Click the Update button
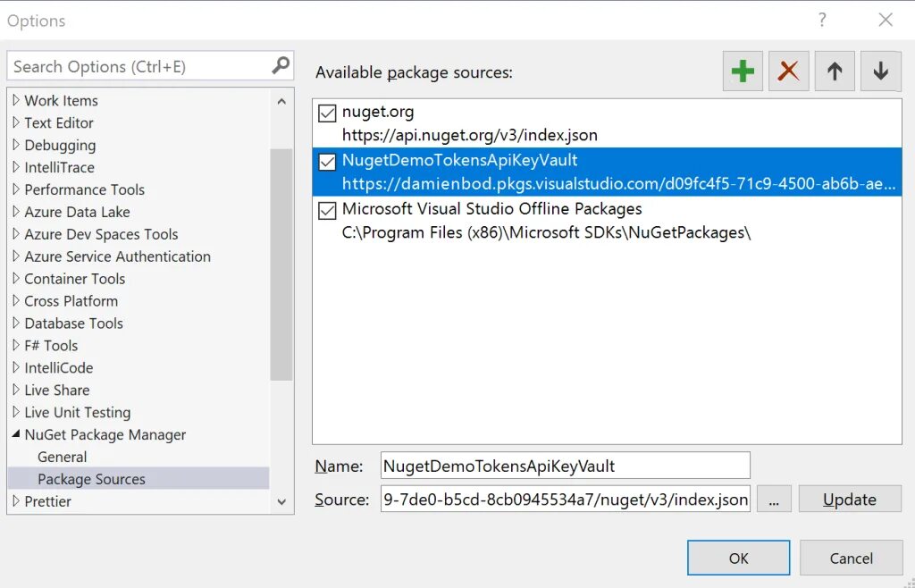The width and height of the screenshot is (915, 588). [x=850, y=500]
